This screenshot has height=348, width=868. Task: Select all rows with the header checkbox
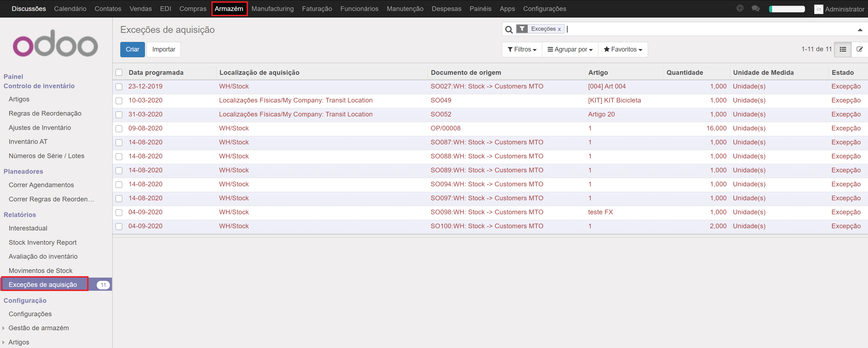(119, 72)
